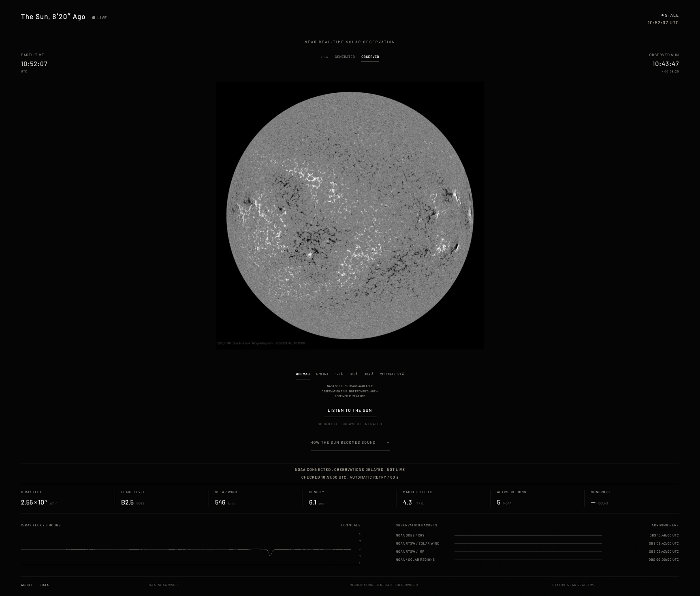Click the solar magnetogram image
Viewport: 700px width, 596px height.
(350, 216)
